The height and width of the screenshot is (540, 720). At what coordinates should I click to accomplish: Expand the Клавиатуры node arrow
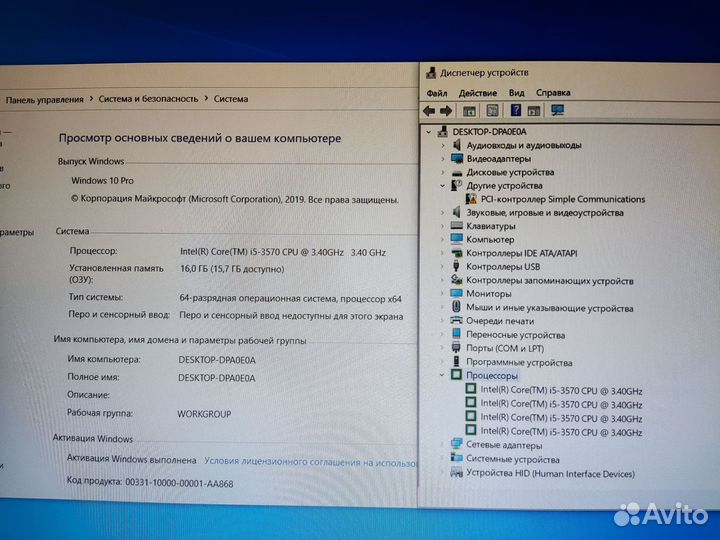tap(443, 226)
